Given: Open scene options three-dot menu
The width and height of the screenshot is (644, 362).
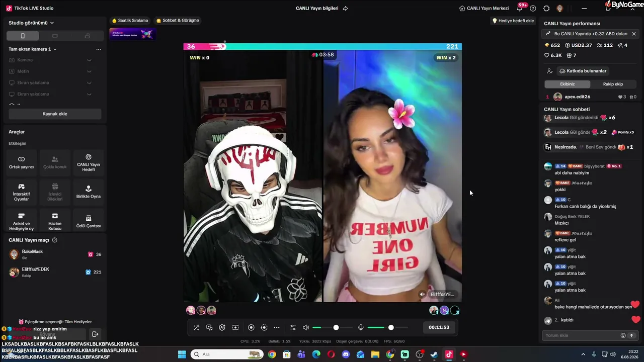Looking at the screenshot, I should [99, 49].
